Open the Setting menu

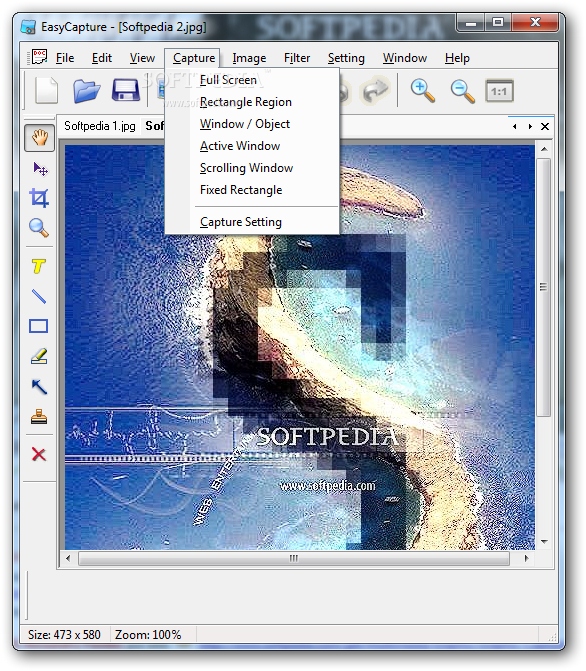[346, 58]
